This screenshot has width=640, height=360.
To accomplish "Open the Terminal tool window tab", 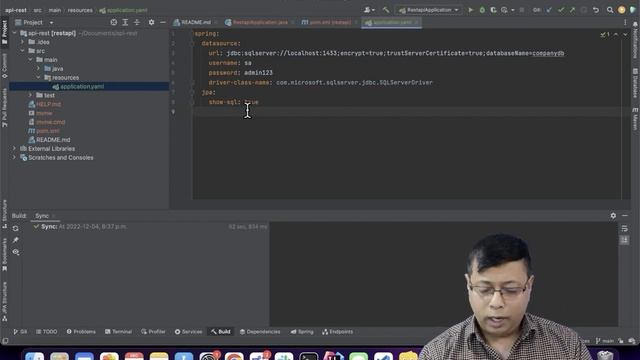I will [118, 332].
